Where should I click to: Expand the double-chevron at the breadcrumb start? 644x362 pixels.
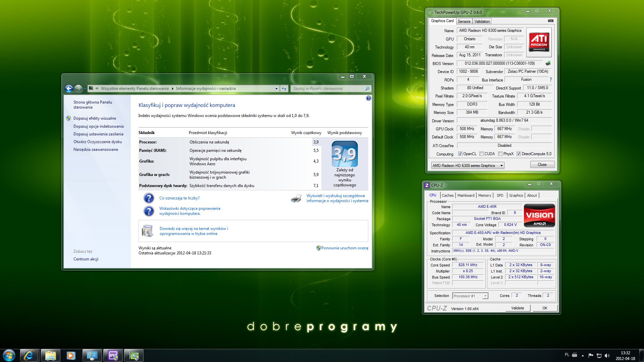[97, 88]
